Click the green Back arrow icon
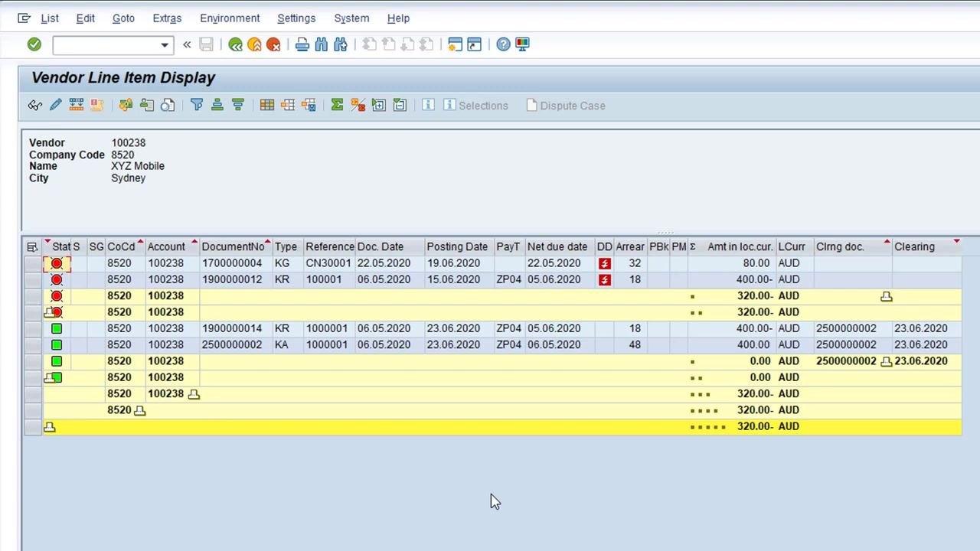This screenshot has height=551, width=980. tap(235, 45)
